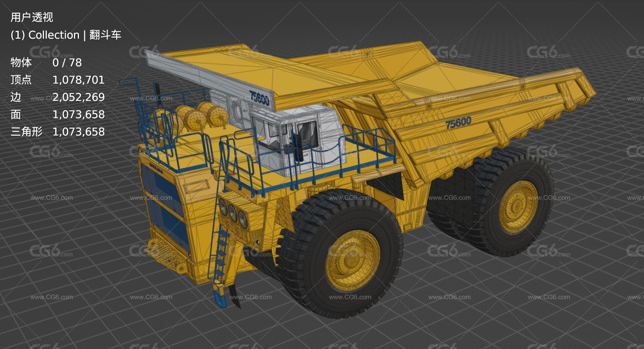Viewport: 644px width, 349px height.
Task: Click the '物体' statistics label
Action: tap(21, 63)
